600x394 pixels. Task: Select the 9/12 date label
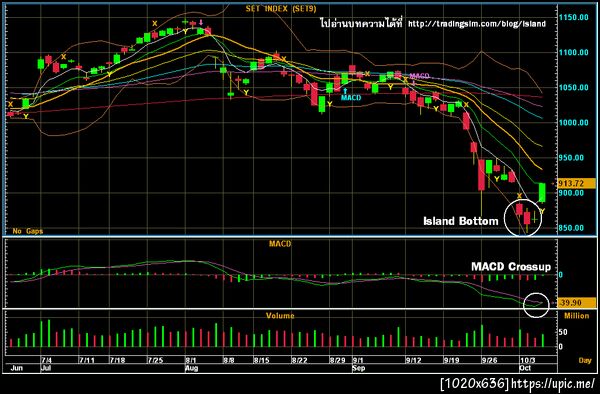pyautogui.click(x=414, y=360)
